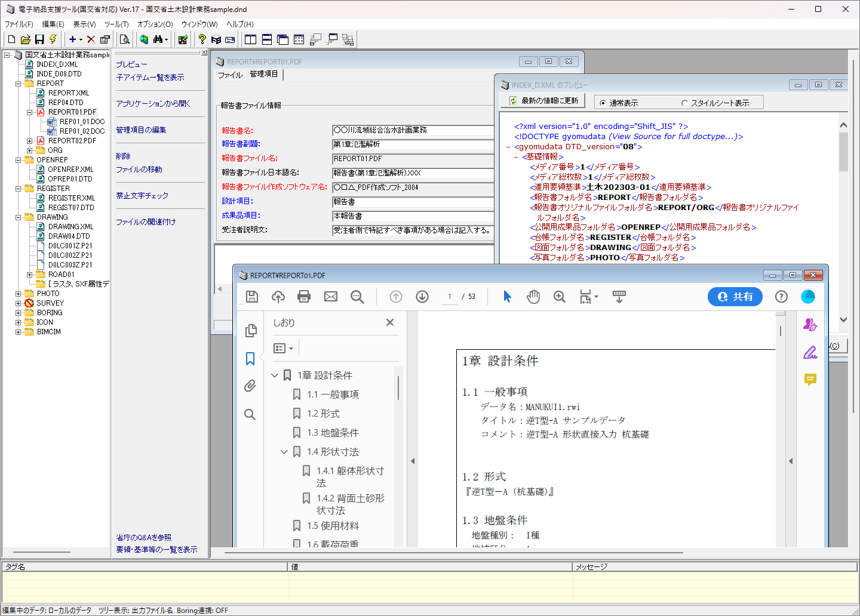Viewport: 860px width, 616px height.
Task: Click the PDF viewer find text magnifier
Action: pos(357,297)
